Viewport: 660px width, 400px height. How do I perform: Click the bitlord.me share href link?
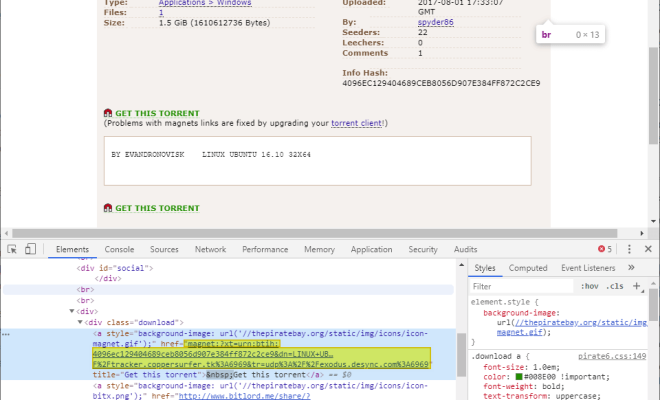click(x=245, y=396)
